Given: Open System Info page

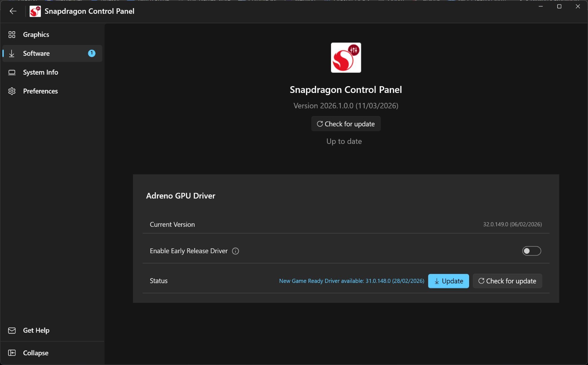Looking at the screenshot, I should [x=52, y=72].
